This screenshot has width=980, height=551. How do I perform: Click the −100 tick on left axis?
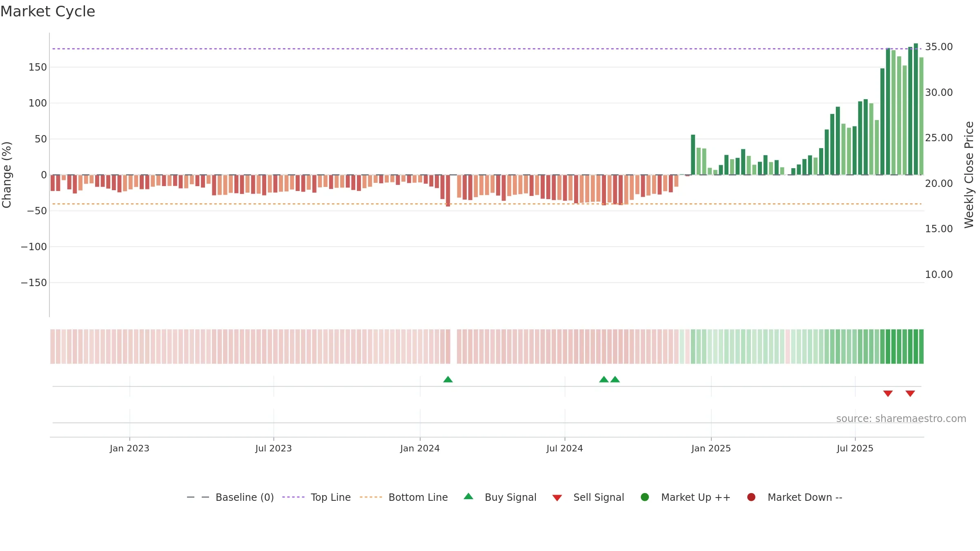(34, 247)
